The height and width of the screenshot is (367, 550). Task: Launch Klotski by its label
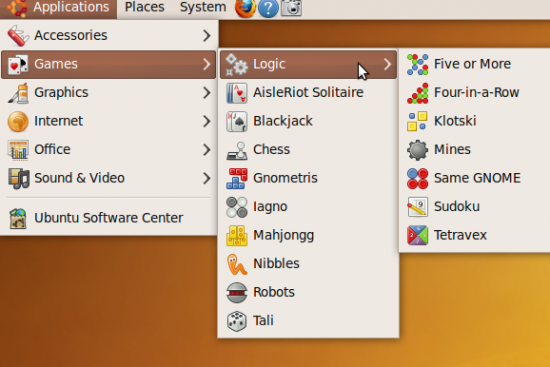pyautogui.click(x=455, y=121)
